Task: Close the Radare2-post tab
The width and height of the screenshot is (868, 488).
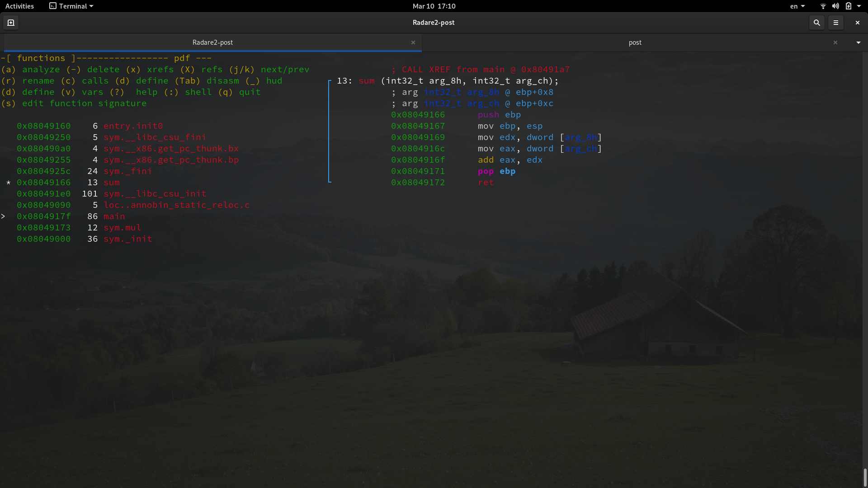Action: pyautogui.click(x=413, y=42)
